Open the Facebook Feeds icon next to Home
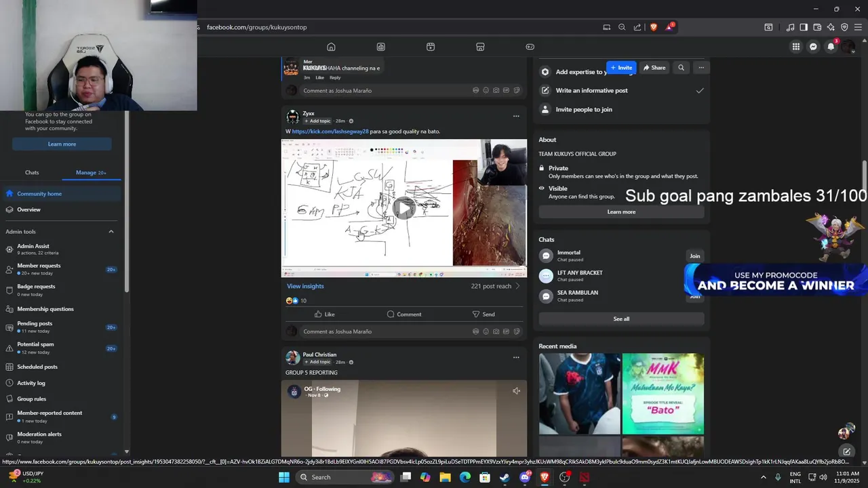The height and width of the screenshot is (488, 868). (x=381, y=47)
